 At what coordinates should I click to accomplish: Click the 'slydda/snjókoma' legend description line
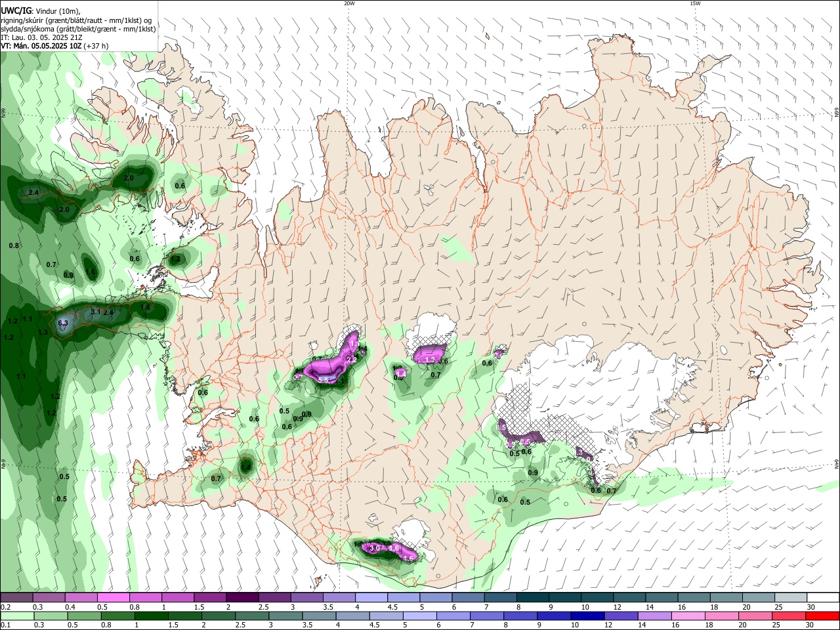click(78, 29)
